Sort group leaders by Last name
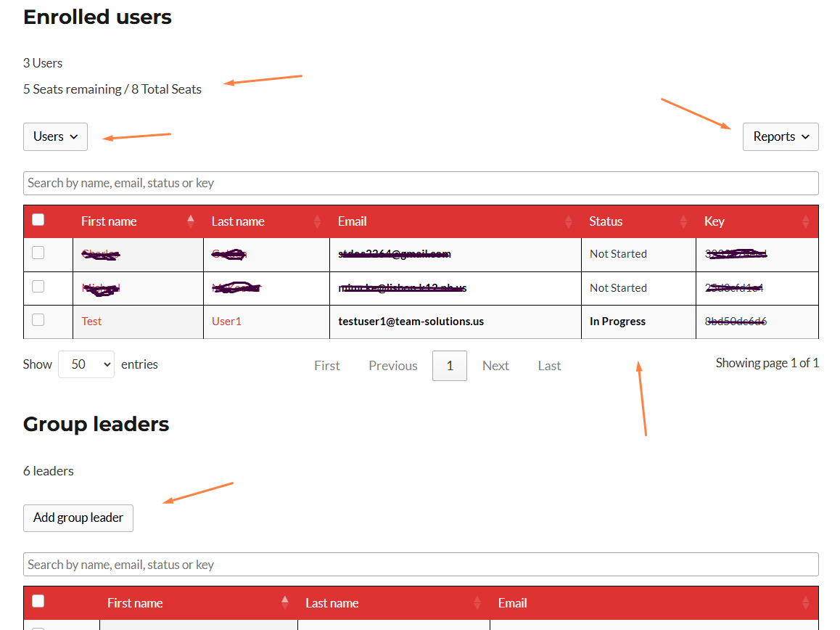Screen dimensions: 840x630 tap(332, 603)
